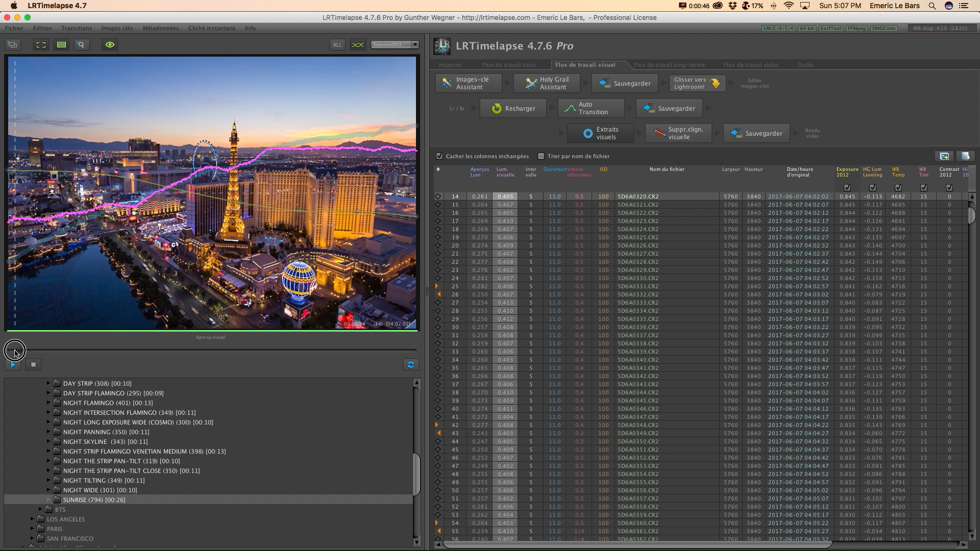Open the Images clés menu

pyautogui.click(x=117, y=28)
